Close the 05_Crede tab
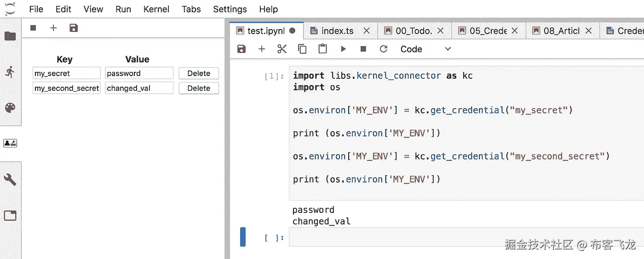 point(515,31)
